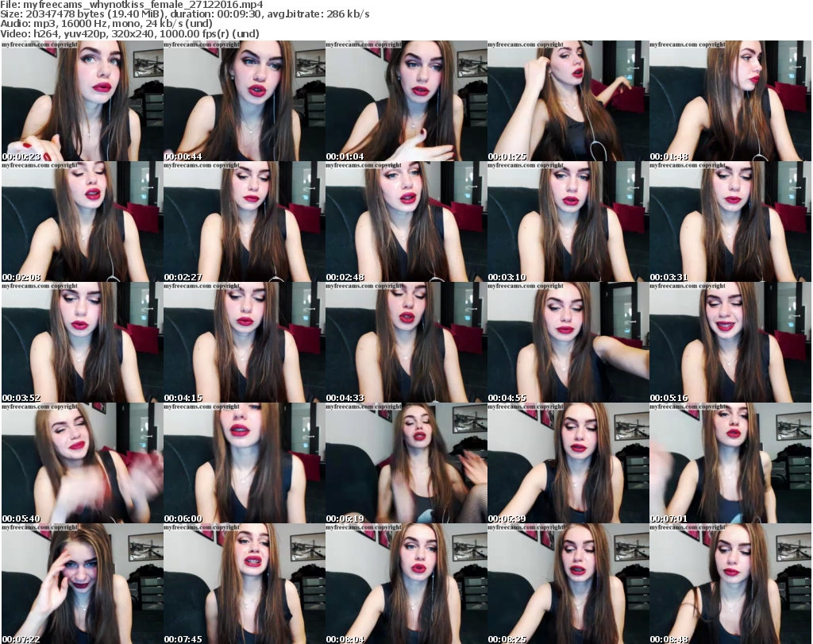Pick the thumbnail labeled 00:06:00
Viewport: 813px width, 644px height.
[x=245, y=463]
